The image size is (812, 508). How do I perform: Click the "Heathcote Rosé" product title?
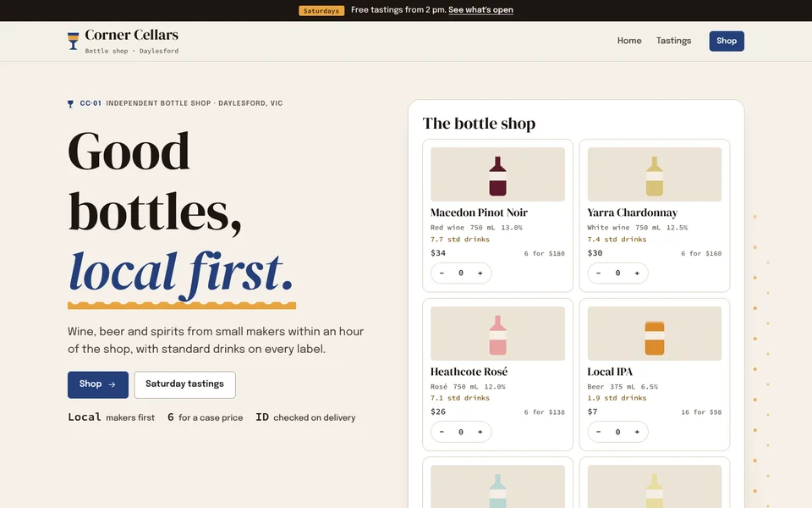point(469,372)
